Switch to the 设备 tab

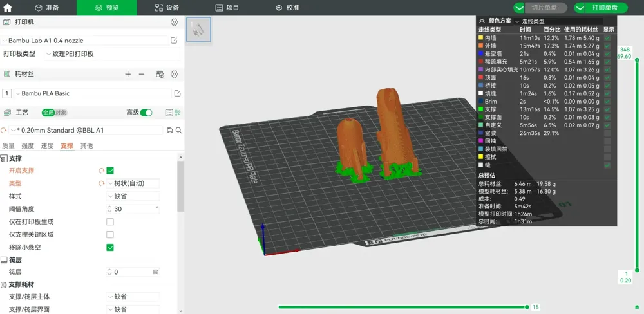point(166,8)
